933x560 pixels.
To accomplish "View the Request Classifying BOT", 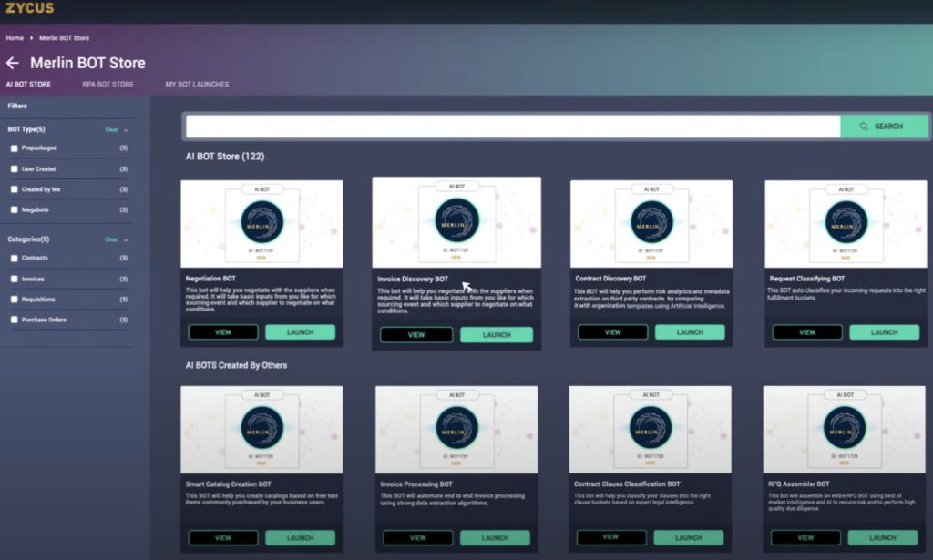I will point(807,332).
